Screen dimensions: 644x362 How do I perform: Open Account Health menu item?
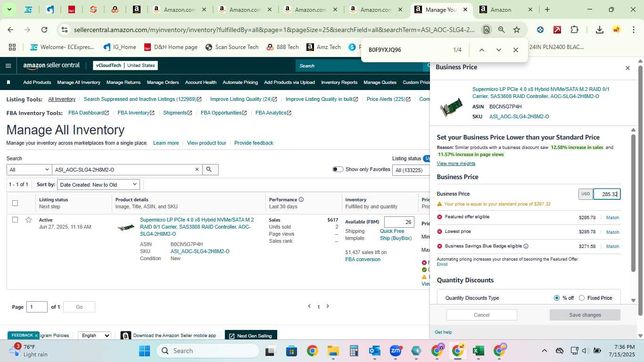click(x=201, y=82)
